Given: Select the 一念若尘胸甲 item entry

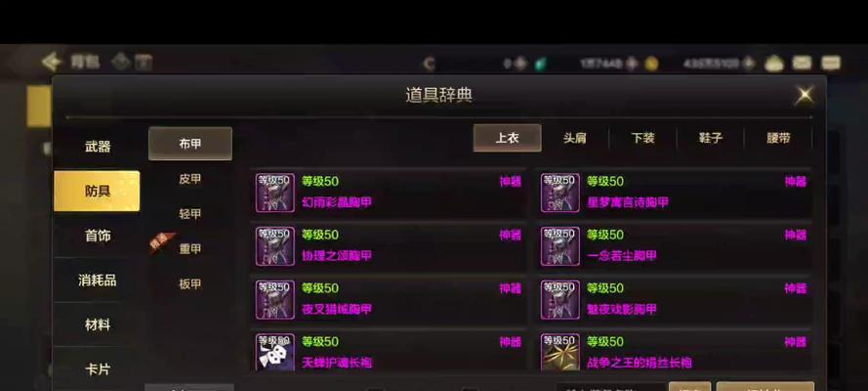Looking at the screenshot, I should click(673, 246).
